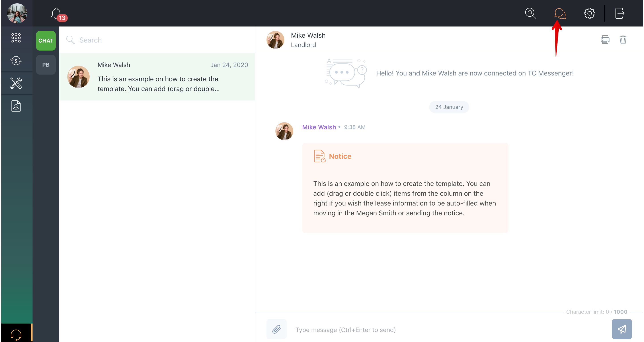Screen dimensions: 644x342
Task: Click the notice message body text
Action: pos(404,198)
